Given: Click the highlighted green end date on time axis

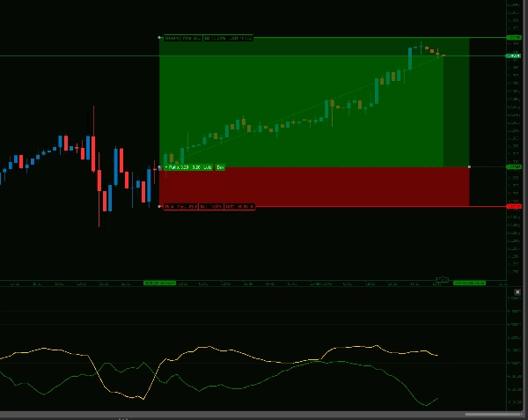Looking at the screenshot, I should [469, 284].
